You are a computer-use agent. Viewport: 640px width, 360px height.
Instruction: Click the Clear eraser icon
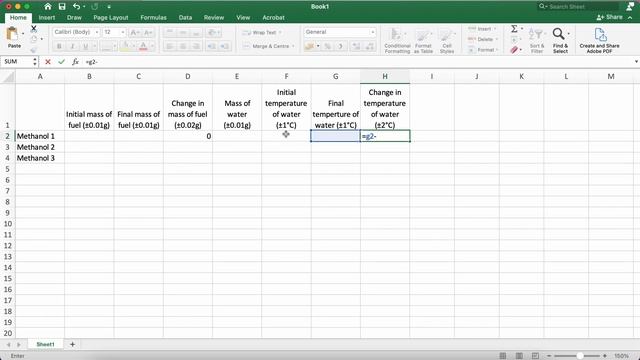[514, 50]
